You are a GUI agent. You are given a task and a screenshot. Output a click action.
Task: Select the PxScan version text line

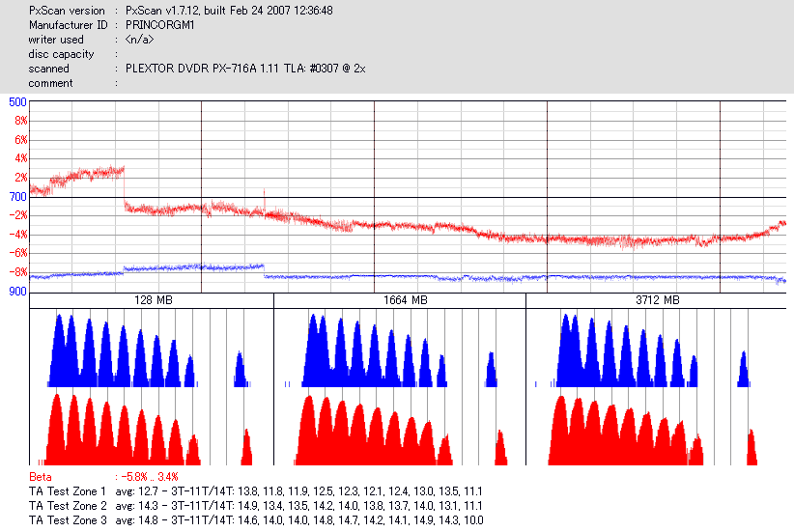click(x=181, y=10)
